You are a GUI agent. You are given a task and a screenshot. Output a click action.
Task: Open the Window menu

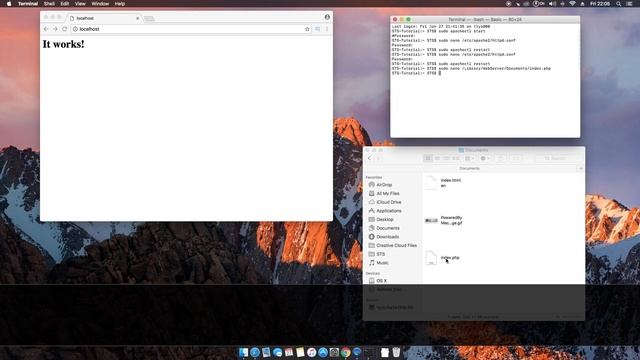100,4
